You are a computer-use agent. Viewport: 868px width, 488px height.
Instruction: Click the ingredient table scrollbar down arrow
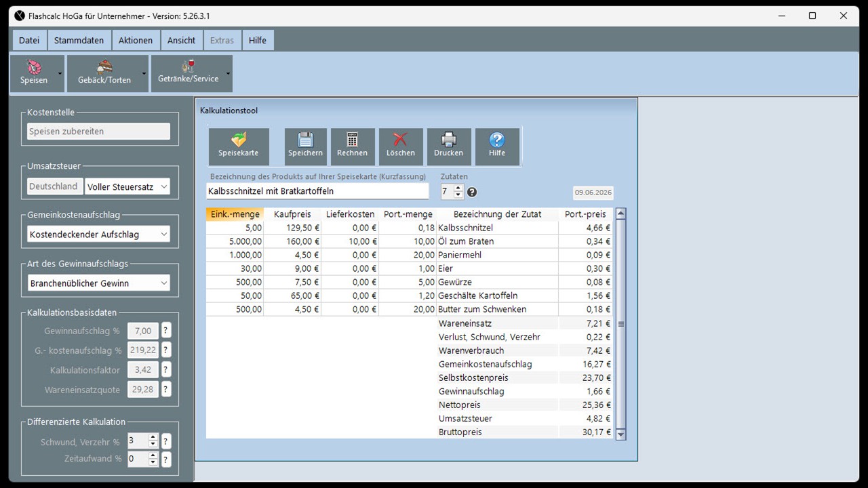[620, 434]
